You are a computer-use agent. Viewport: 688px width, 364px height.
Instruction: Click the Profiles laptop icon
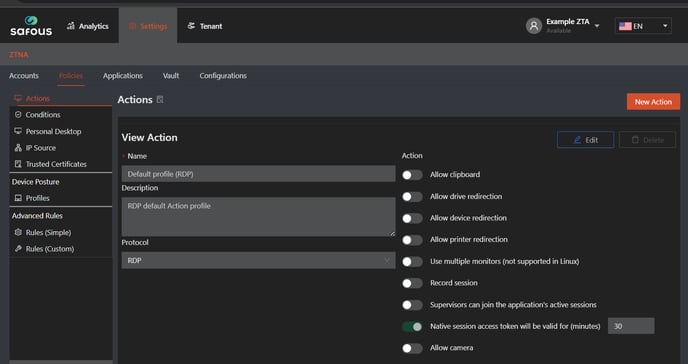click(x=18, y=198)
